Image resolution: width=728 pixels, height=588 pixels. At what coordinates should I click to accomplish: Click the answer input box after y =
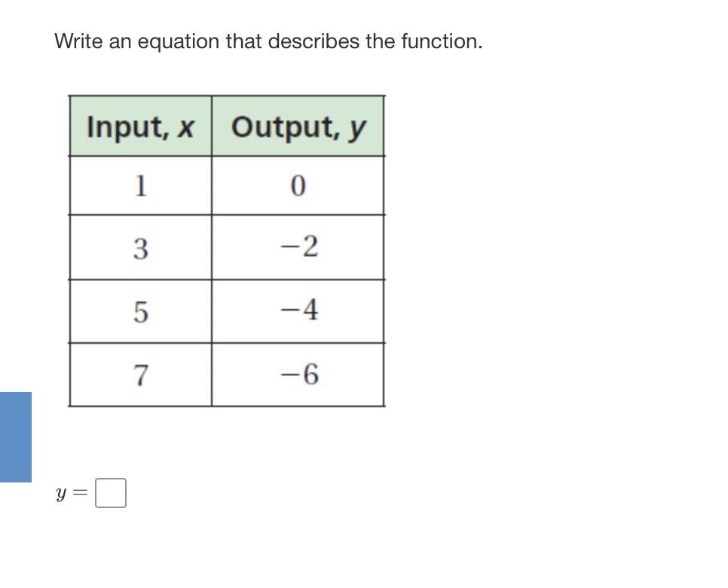click(111, 494)
